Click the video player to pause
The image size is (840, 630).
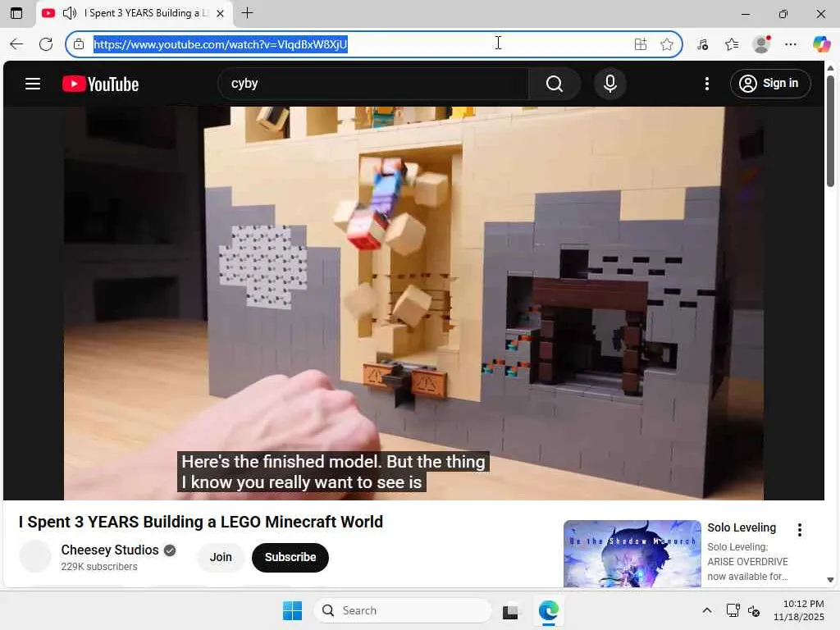[413, 304]
